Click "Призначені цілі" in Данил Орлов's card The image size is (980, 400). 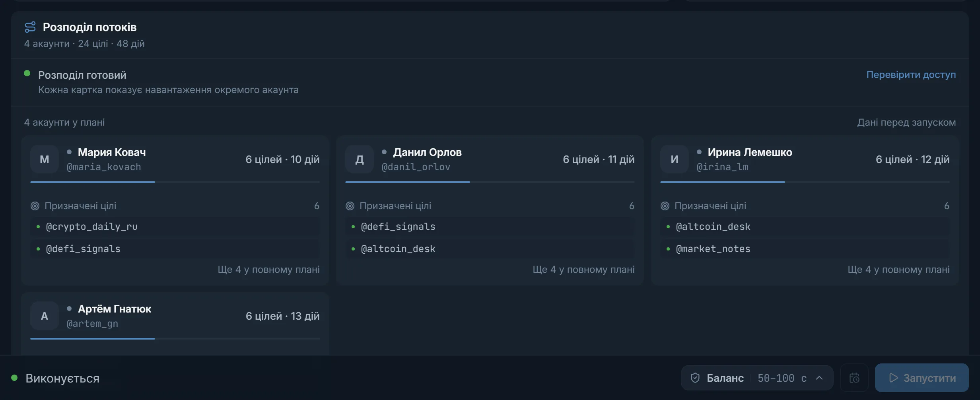tap(395, 206)
